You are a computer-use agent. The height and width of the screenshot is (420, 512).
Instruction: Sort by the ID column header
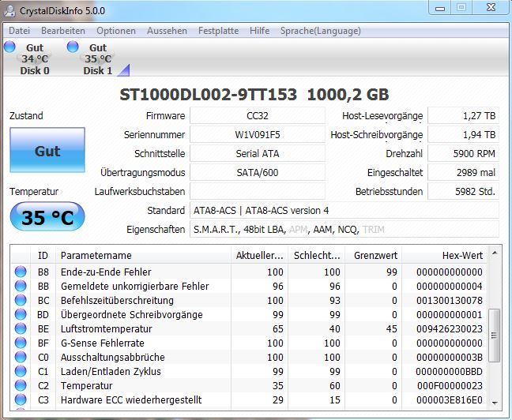coord(43,255)
